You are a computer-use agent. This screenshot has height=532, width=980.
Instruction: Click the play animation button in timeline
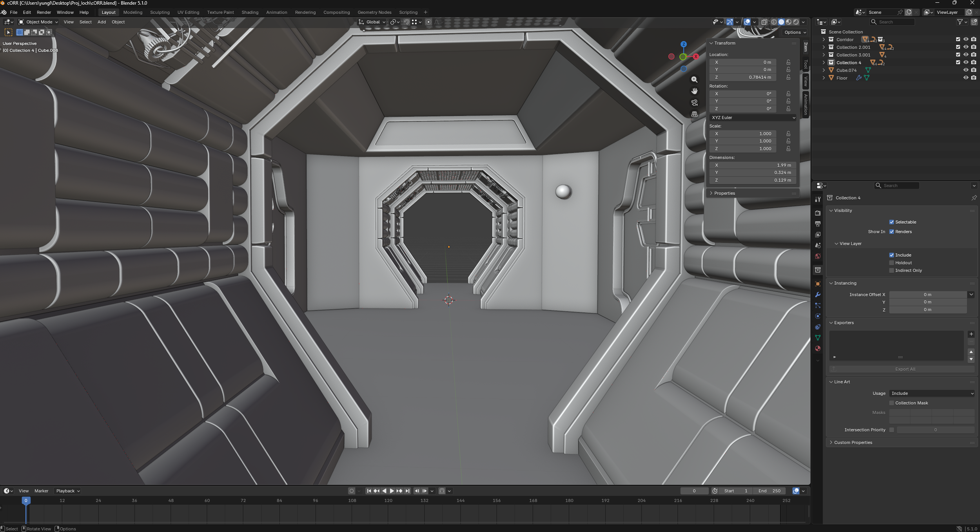[x=392, y=491]
